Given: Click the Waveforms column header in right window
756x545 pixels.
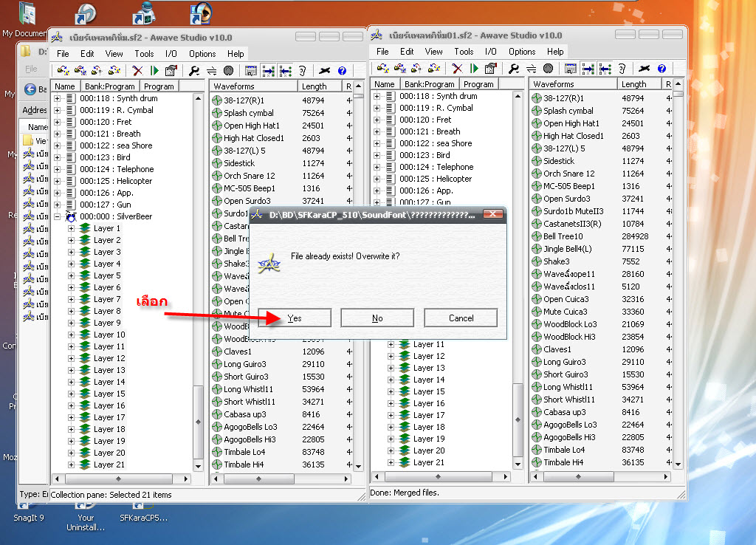Looking at the screenshot, I should coord(573,84).
